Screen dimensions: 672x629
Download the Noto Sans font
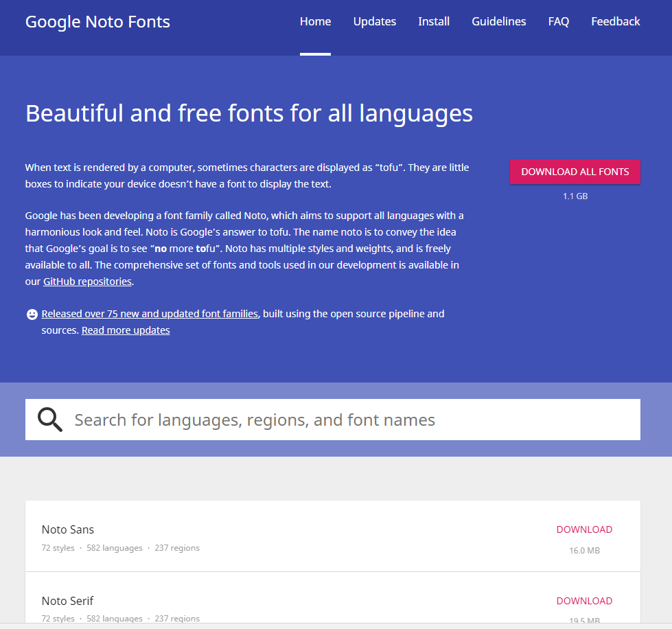click(584, 529)
